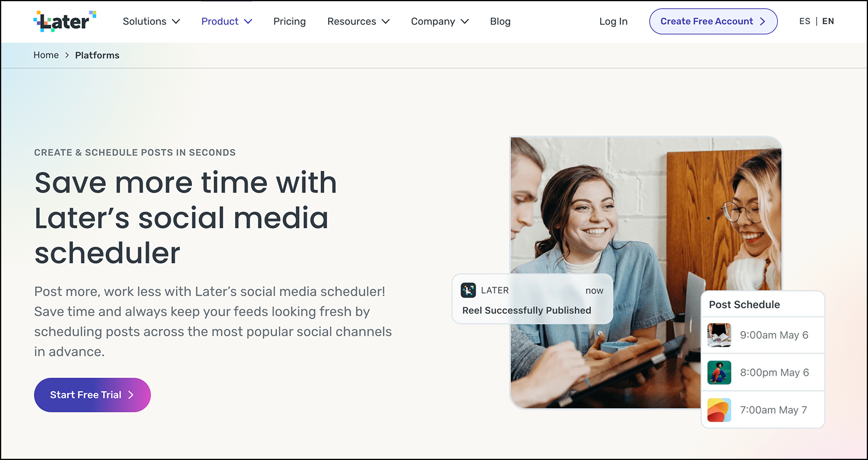The image size is (868, 460).
Task: Select the 8:00pm May 6 post thumbnail
Action: pyautogui.click(x=719, y=373)
